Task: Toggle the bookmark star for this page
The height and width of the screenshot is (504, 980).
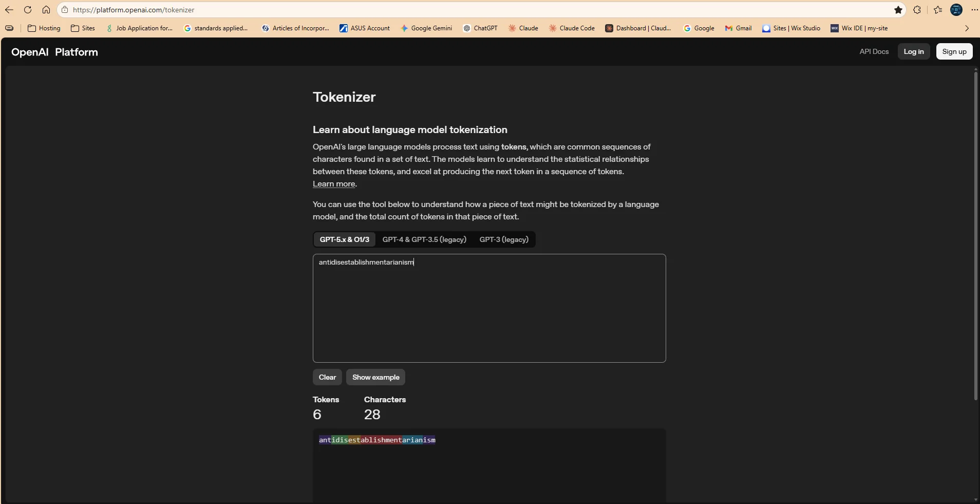Action: click(898, 10)
